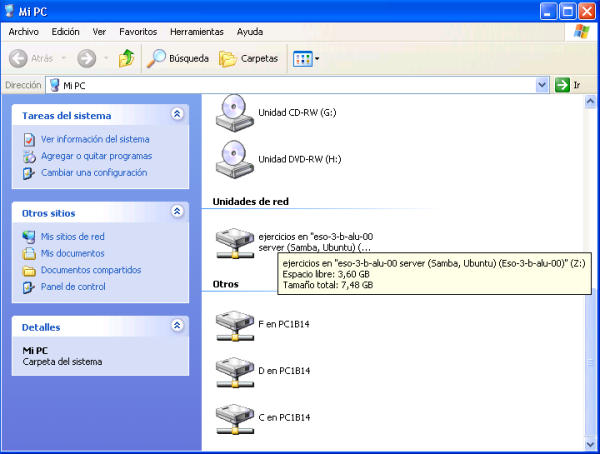Open the views button dropdown arrow
Viewport: 600px width, 454px height.
coord(317,59)
